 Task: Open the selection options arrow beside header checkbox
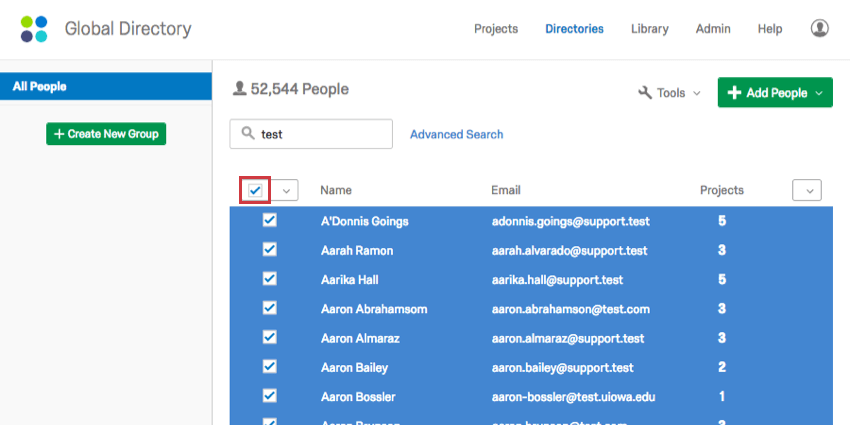click(286, 190)
